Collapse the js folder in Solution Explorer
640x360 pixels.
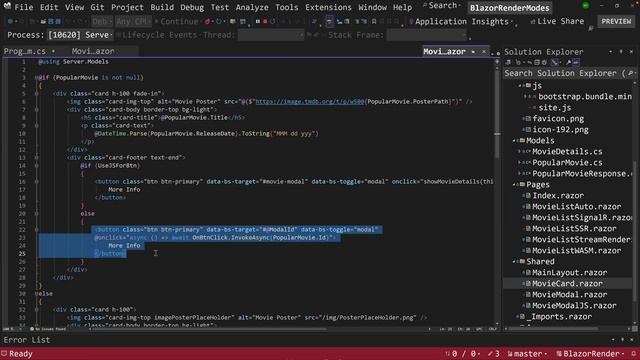click(x=520, y=86)
